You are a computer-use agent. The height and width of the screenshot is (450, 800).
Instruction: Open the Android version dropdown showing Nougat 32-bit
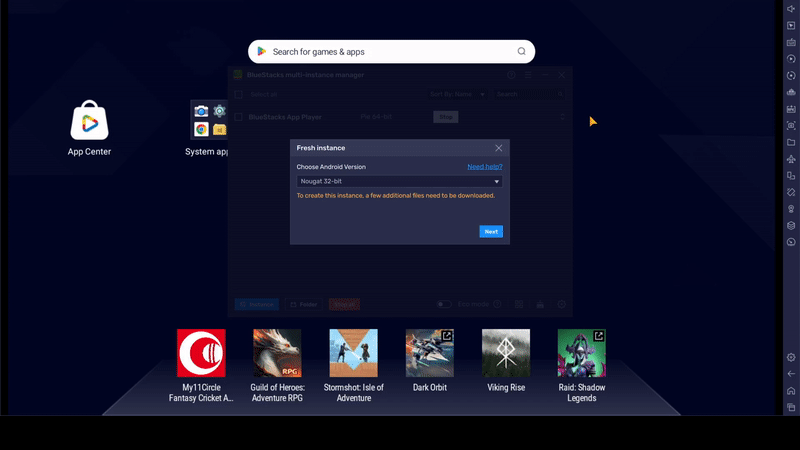point(399,182)
